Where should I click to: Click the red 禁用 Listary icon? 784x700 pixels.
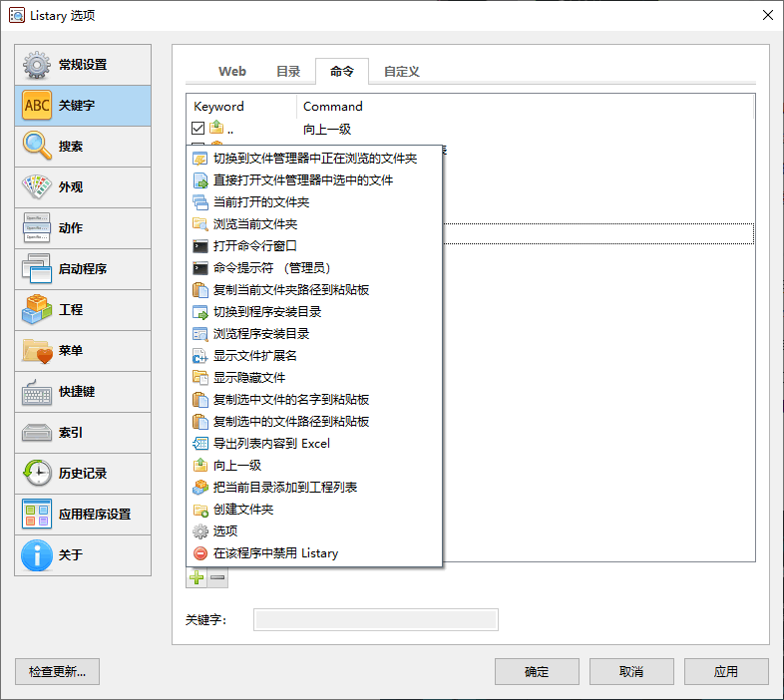200,553
